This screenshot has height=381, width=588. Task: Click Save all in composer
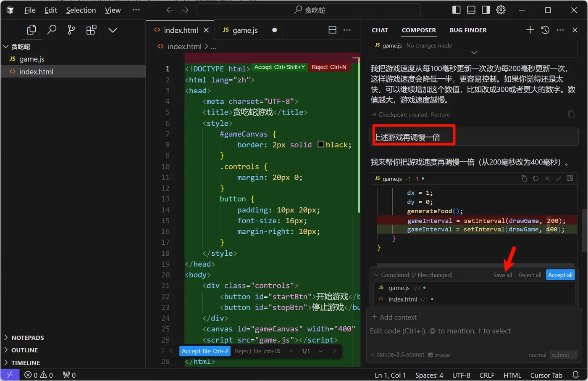coord(502,275)
